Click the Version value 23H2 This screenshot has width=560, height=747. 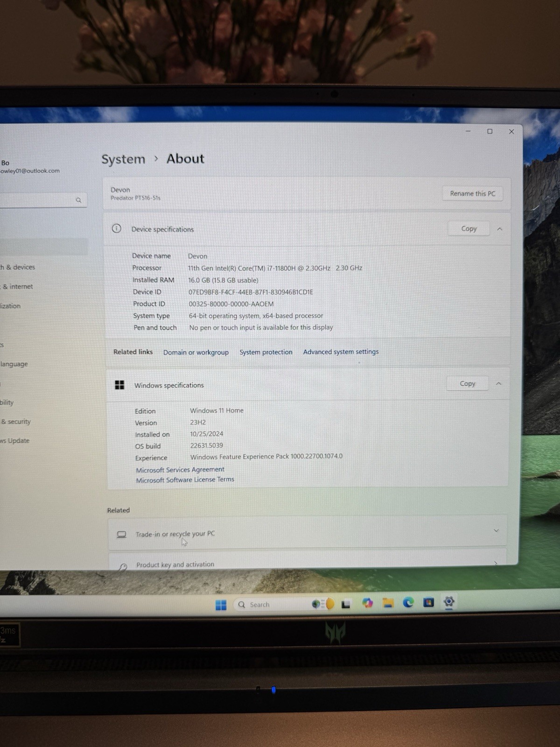198,422
